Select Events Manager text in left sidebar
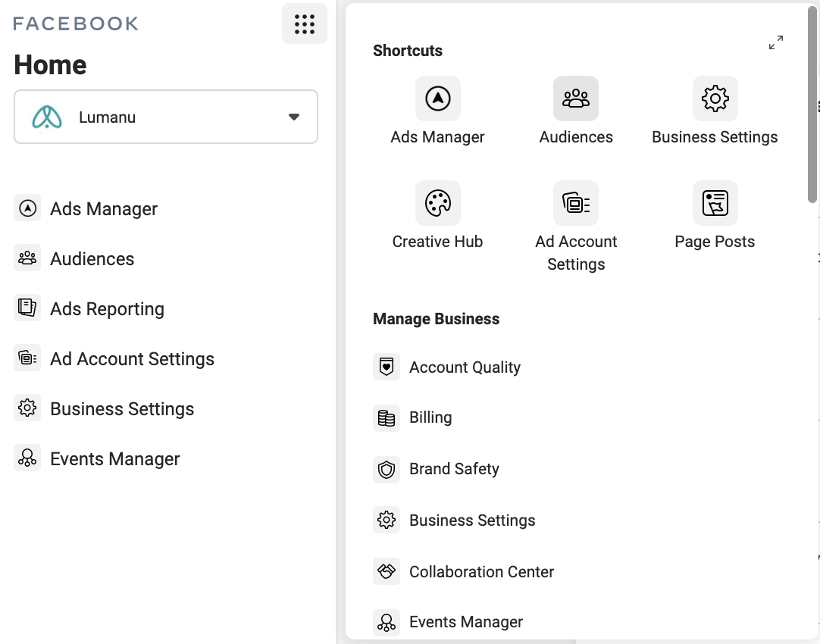Viewport: 820px width, 644px height. click(115, 459)
